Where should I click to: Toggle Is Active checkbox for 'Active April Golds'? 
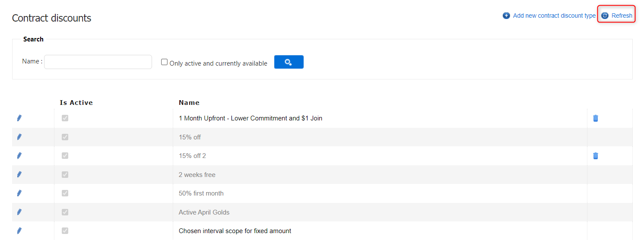tap(65, 212)
